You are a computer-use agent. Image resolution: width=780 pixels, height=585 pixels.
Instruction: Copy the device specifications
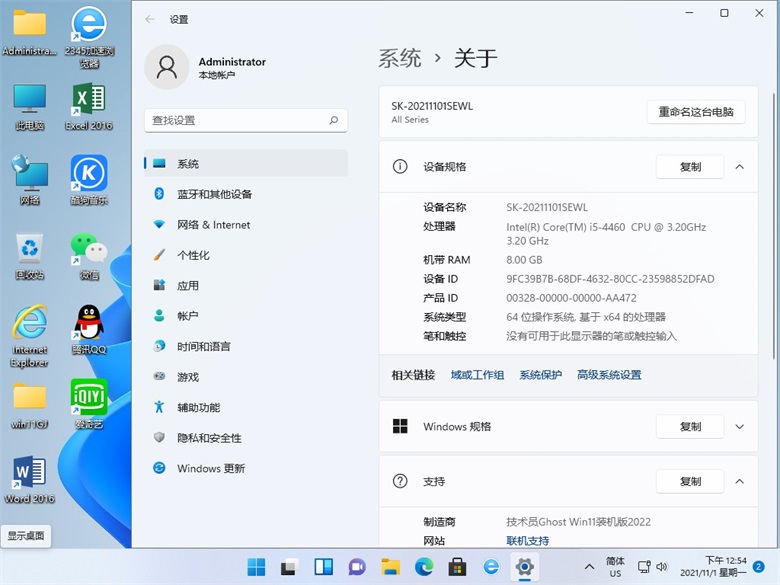click(x=690, y=167)
